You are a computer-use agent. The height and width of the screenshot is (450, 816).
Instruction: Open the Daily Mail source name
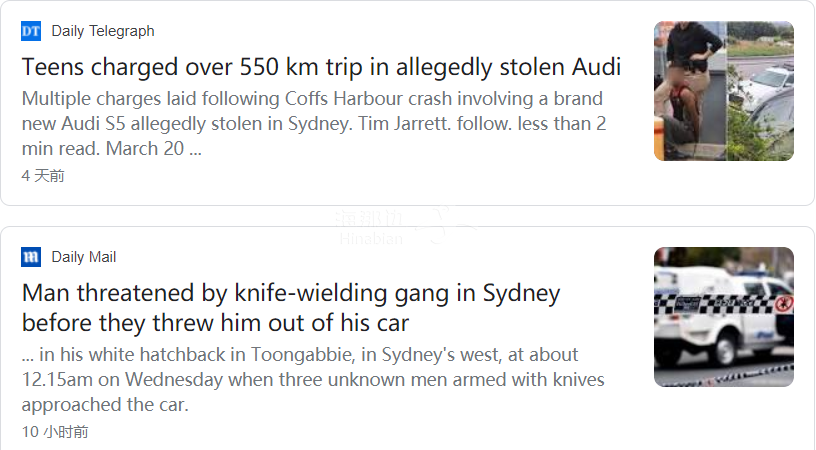click(x=84, y=257)
